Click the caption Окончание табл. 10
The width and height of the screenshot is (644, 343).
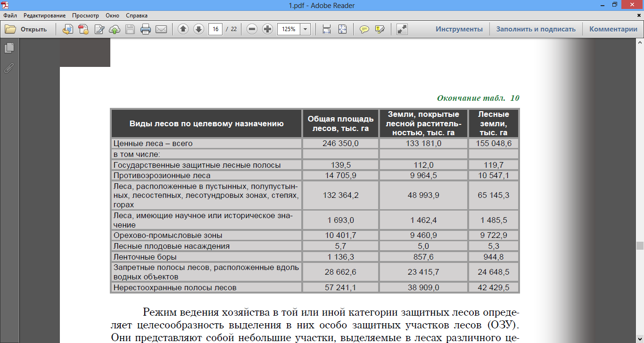[478, 98]
